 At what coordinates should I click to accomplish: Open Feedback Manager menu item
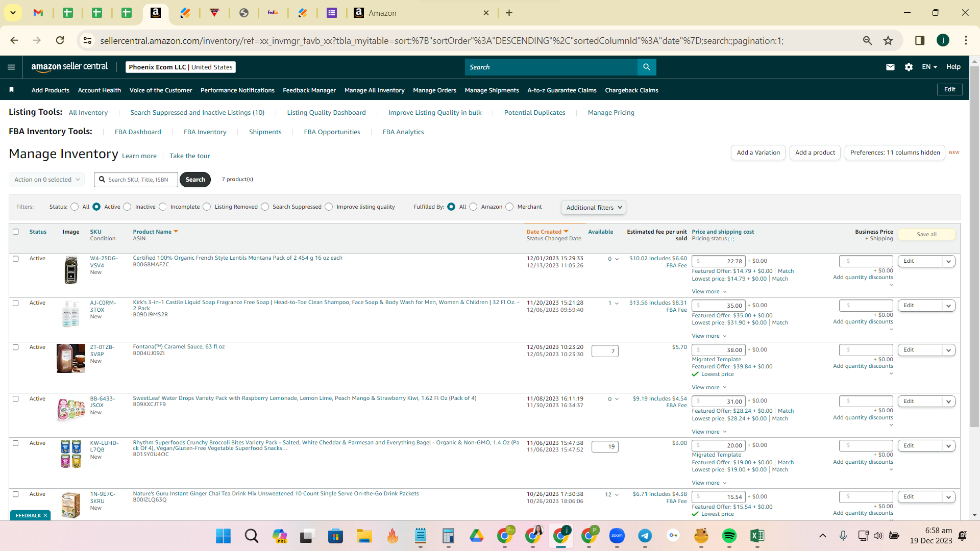point(309,90)
